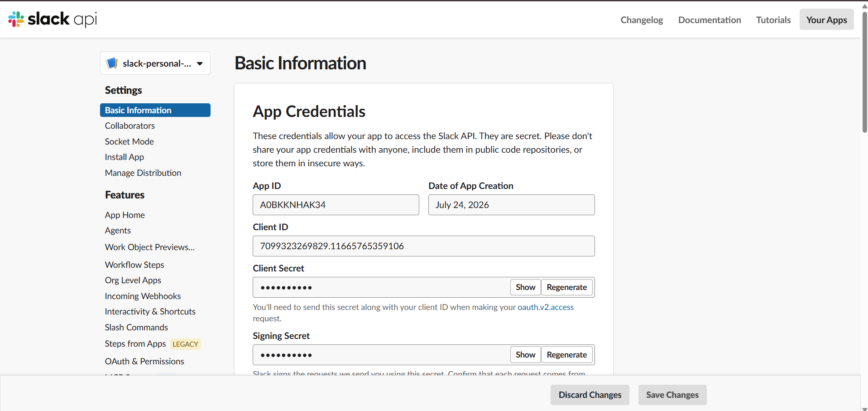This screenshot has width=868, height=411.
Task: Open the Changelog page
Action: point(642,20)
